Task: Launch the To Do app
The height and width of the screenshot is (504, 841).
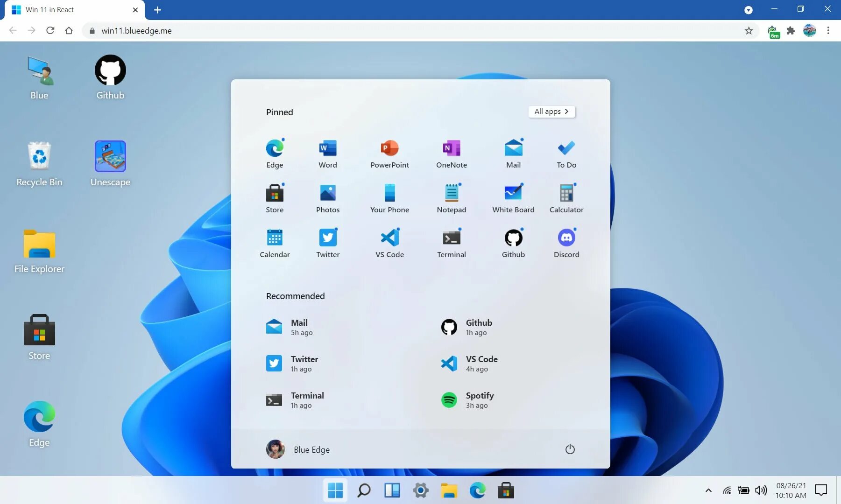Action: [x=566, y=154]
